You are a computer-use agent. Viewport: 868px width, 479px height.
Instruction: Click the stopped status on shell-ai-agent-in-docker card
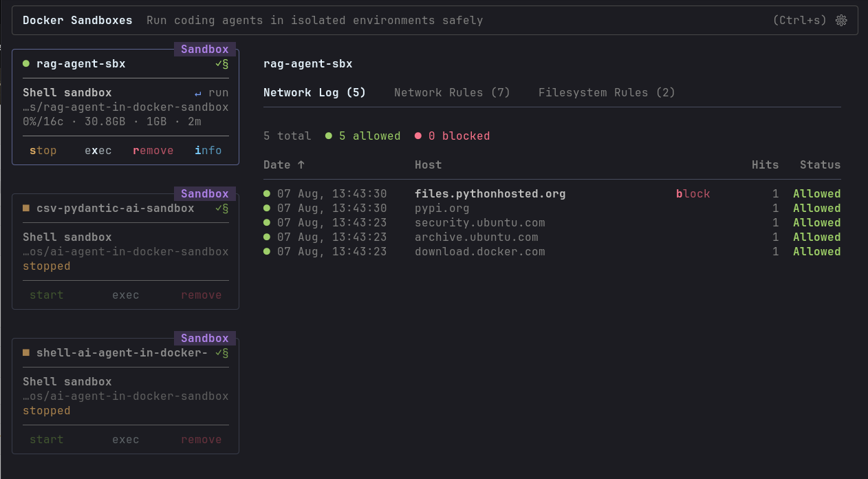[x=47, y=411]
